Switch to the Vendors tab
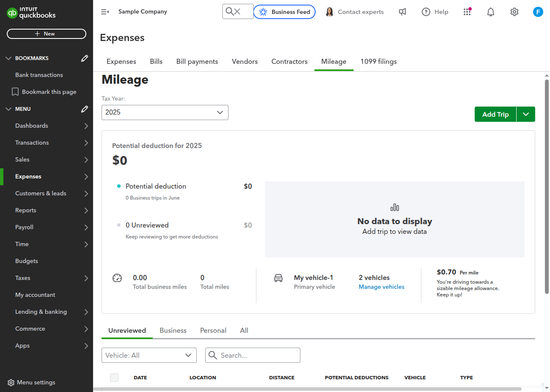This screenshot has width=550, height=392. coord(245,62)
